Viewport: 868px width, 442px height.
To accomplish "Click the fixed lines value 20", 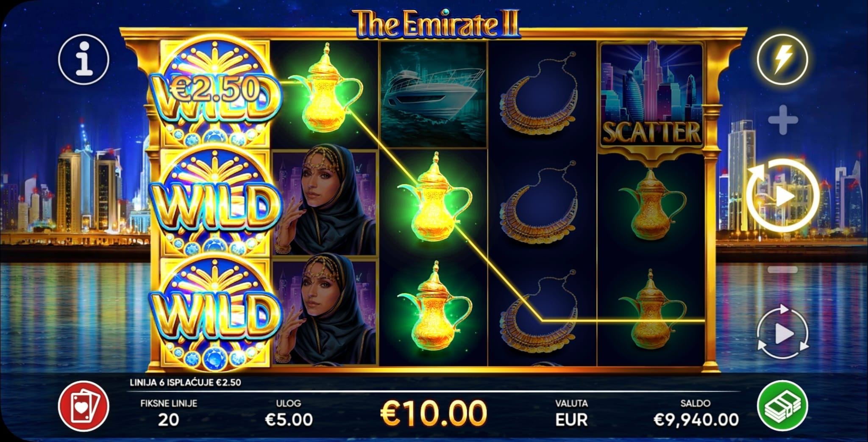I will [169, 420].
